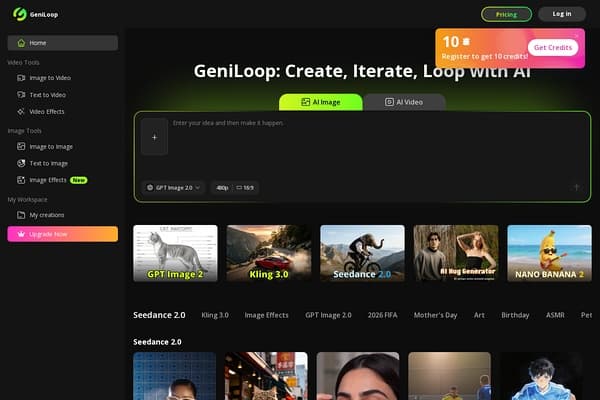Switch to AI Video tab

click(404, 102)
